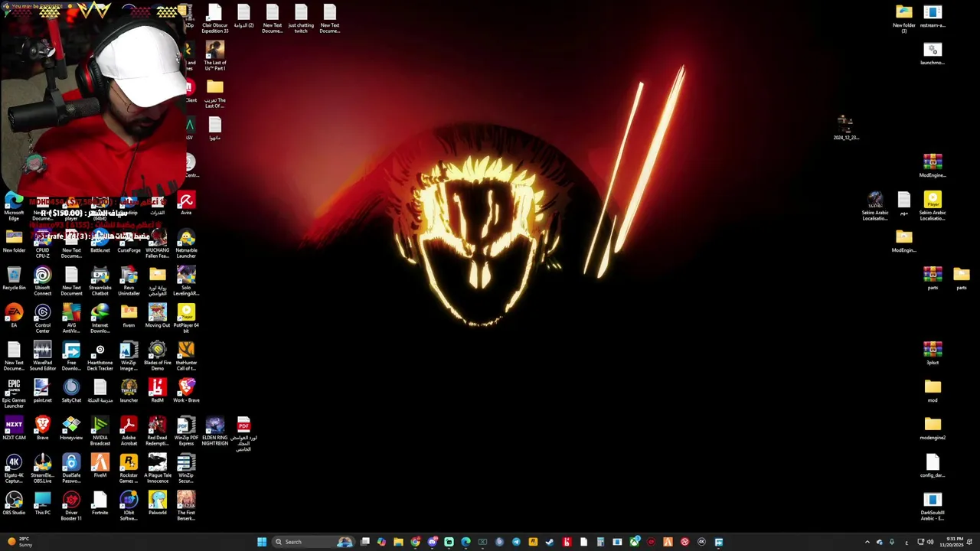Open the Recycle Bin desktop icon
980x551 pixels.
click(x=14, y=279)
